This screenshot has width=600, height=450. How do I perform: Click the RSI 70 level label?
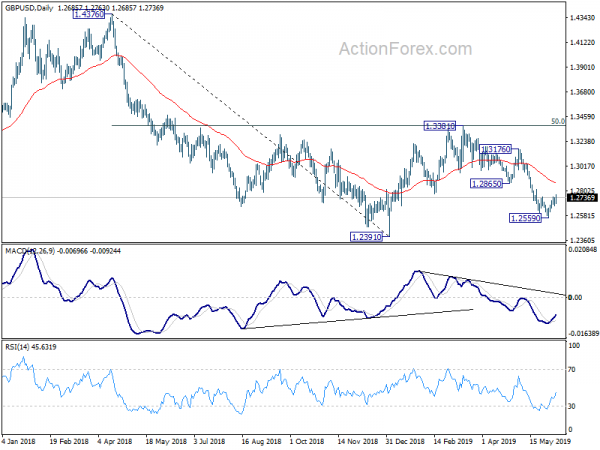pos(572,370)
